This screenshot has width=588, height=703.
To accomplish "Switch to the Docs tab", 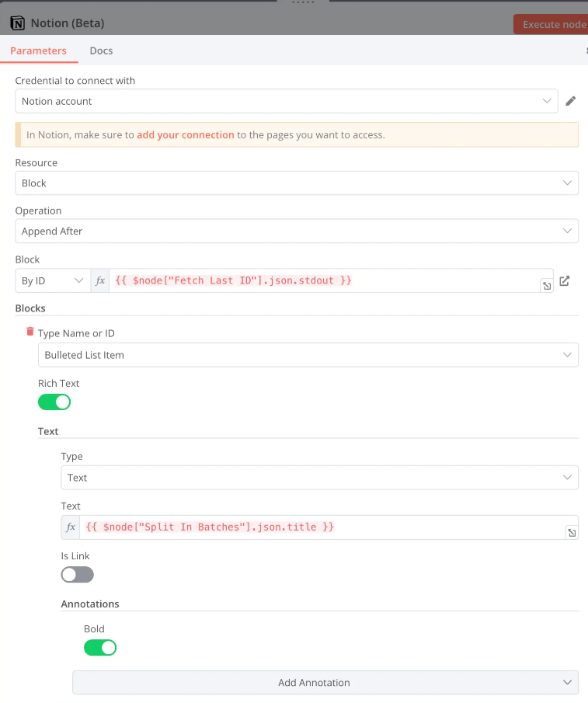I will coord(101,50).
